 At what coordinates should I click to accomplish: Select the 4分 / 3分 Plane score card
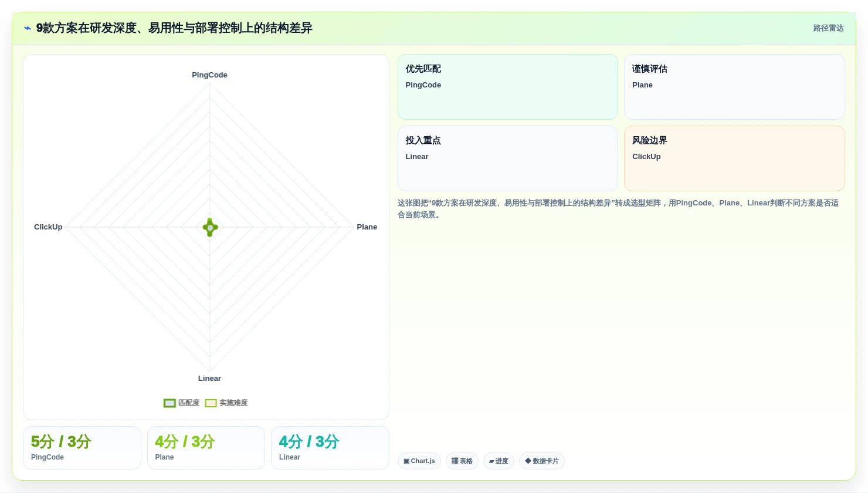click(206, 448)
